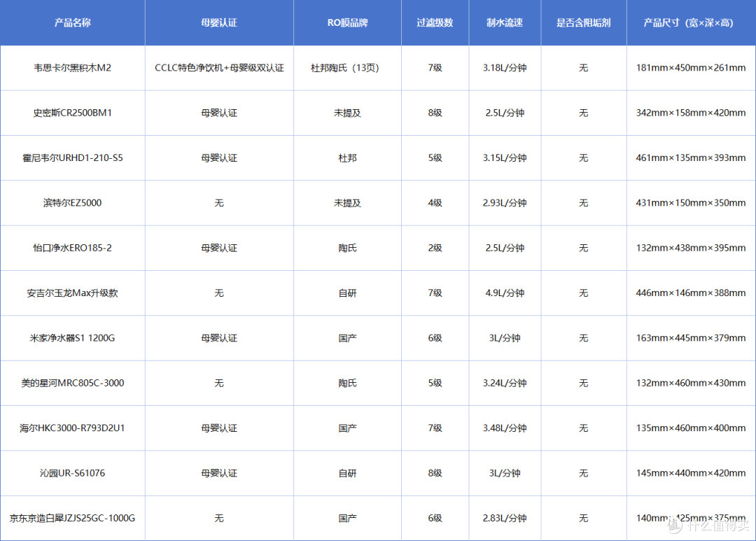Select product name 沁园UR-S61076
Viewport: 756px width, 541px height.
72,473
